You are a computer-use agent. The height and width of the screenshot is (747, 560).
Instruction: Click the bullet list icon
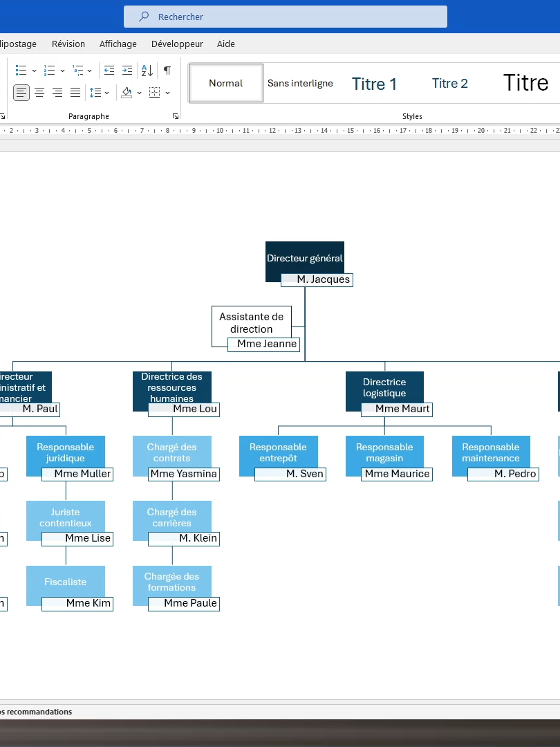tap(21, 71)
